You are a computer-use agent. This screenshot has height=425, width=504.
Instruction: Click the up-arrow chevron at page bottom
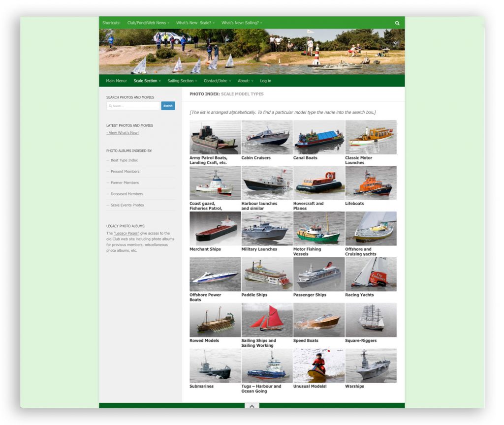[x=252, y=406]
